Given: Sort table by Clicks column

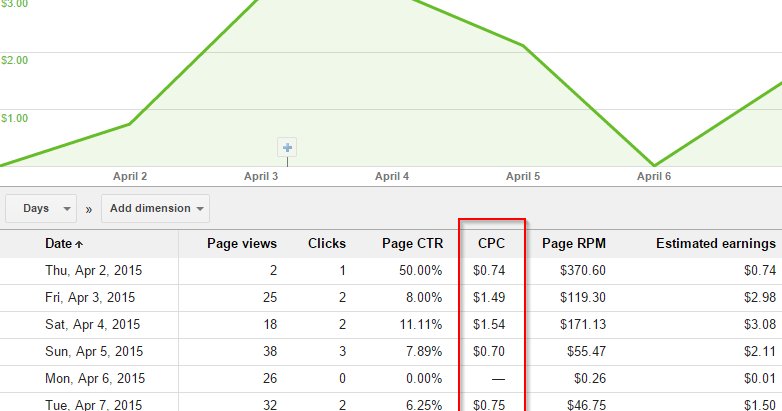Looking at the screenshot, I should point(327,243).
